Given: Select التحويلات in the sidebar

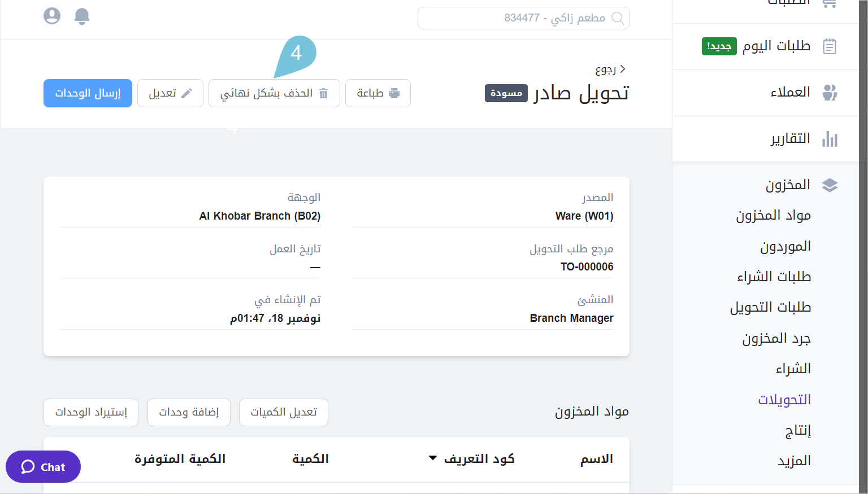Looking at the screenshot, I should coord(785,399).
